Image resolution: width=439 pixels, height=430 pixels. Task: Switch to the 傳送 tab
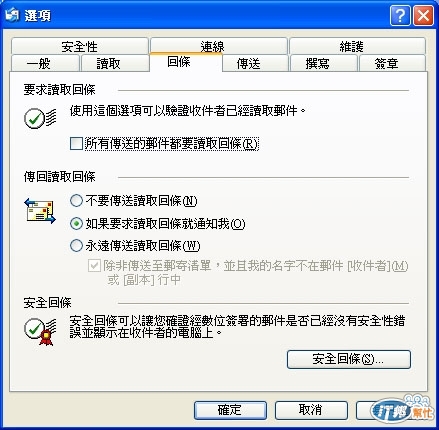255,63
